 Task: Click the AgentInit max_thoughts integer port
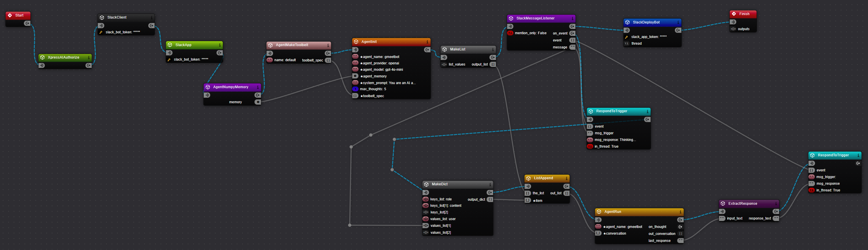(x=355, y=89)
